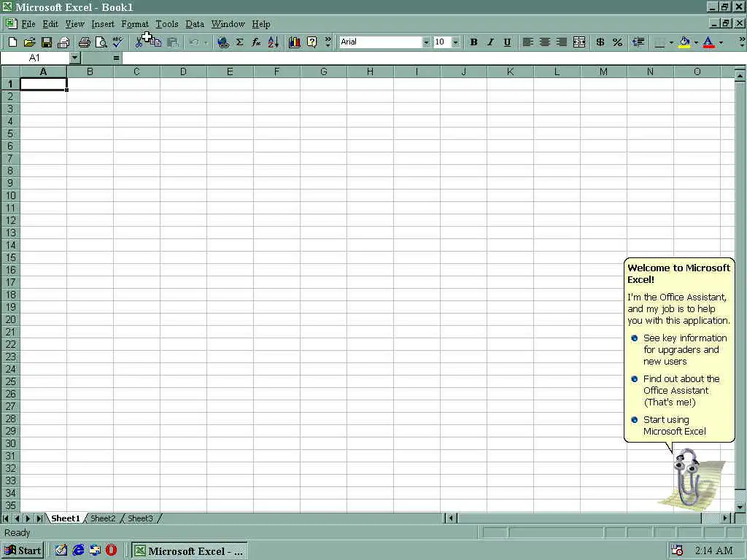
Task: Click the AutoSum sigma icon
Action: [239, 42]
